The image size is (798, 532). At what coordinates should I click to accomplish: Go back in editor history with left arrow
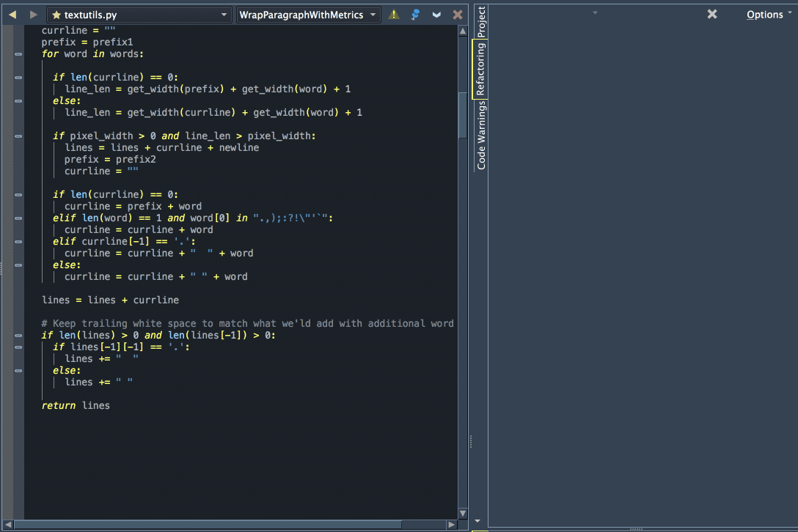12,15
